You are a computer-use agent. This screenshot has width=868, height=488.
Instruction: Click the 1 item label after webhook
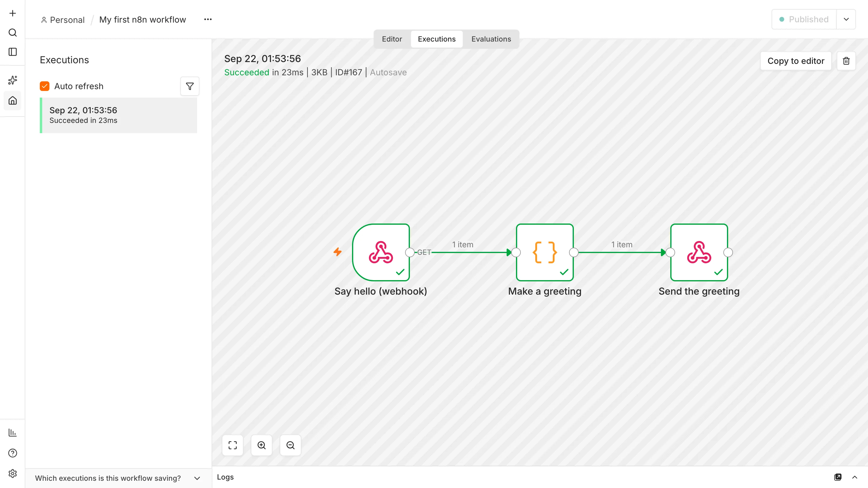coord(463,245)
